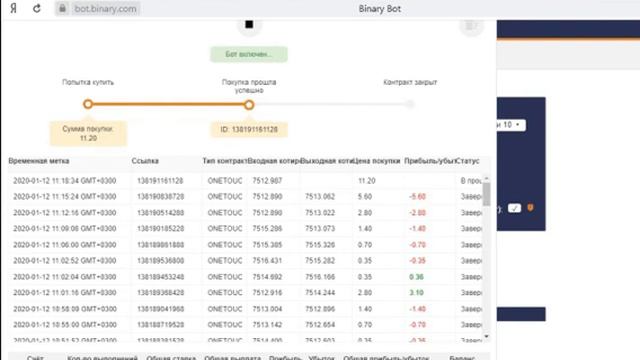Click the table vertical scrollbar thumb
Image resolution: width=640 pixels, height=360 pixels.
click(486, 194)
